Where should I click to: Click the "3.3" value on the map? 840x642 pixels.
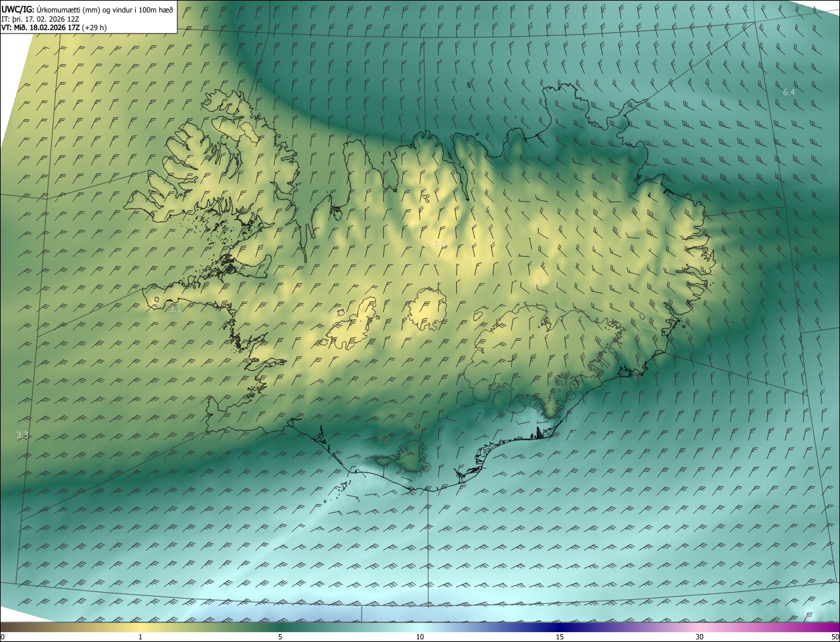pyautogui.click(x=22, y=435)
